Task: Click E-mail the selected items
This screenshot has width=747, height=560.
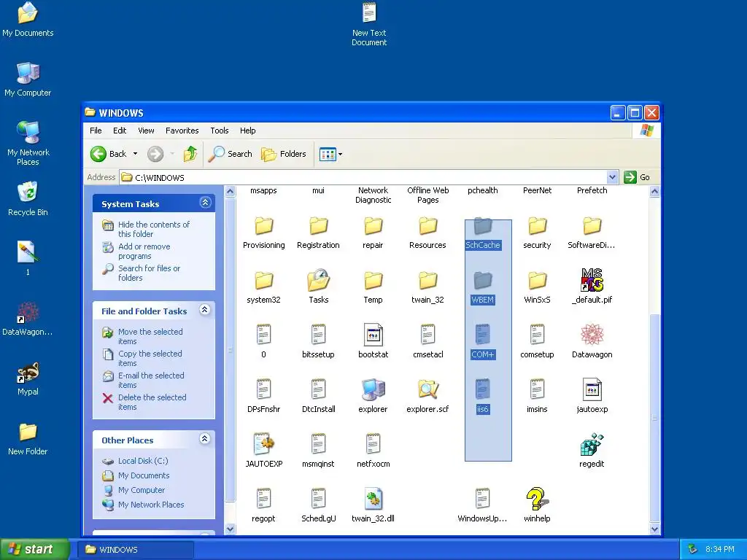Action: (151, 380)
